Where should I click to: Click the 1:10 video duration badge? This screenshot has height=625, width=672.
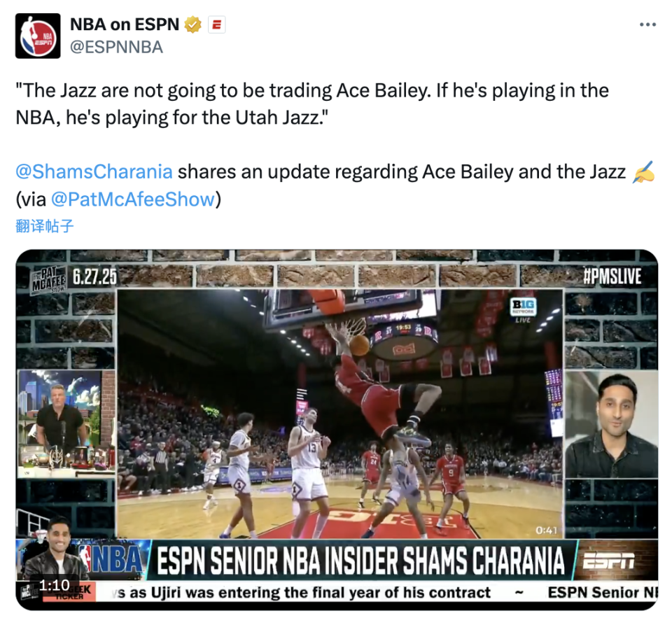pyautogui.click(x=54, y=584)
